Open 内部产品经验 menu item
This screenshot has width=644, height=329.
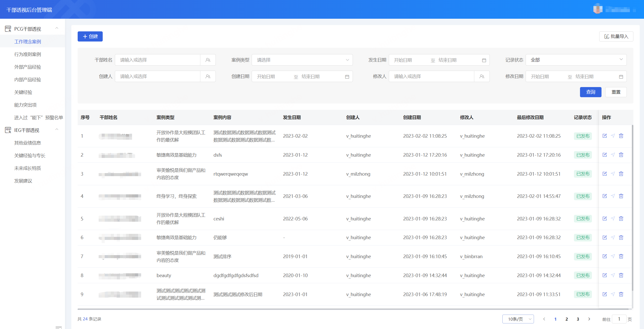click(x=28, y=79)
